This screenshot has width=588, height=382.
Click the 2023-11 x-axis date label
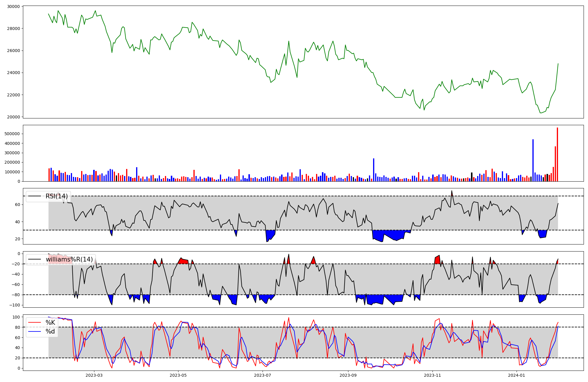(x=432, y=375)
